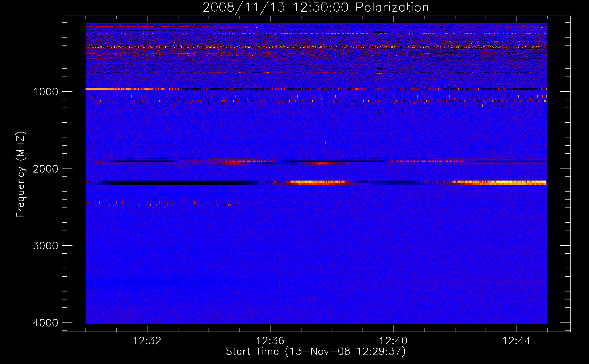589x364 pixels.
Task: Click the plot title "2008/11/13 12:30:00 Polarization"
Action: pyautogui.click(x=316, y=7)
